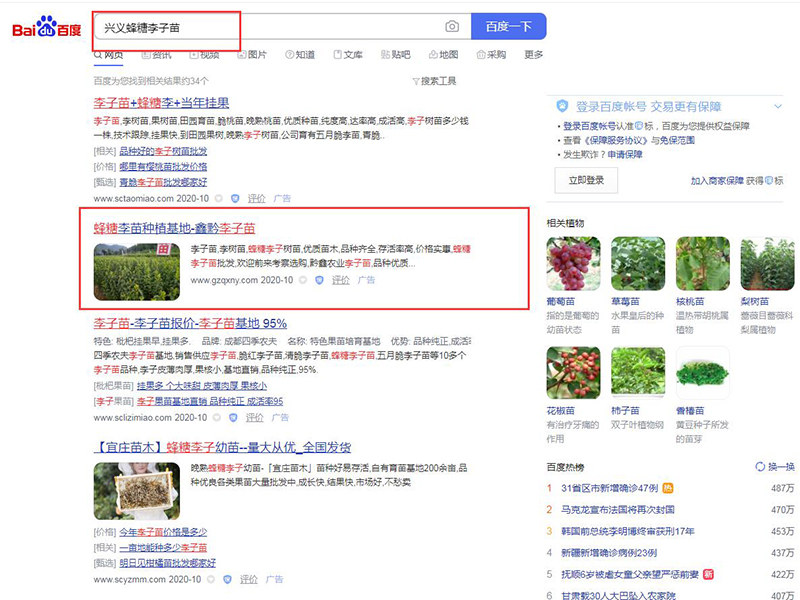Open 申请保障 link
800x600 pixels.
pos(625,155)
